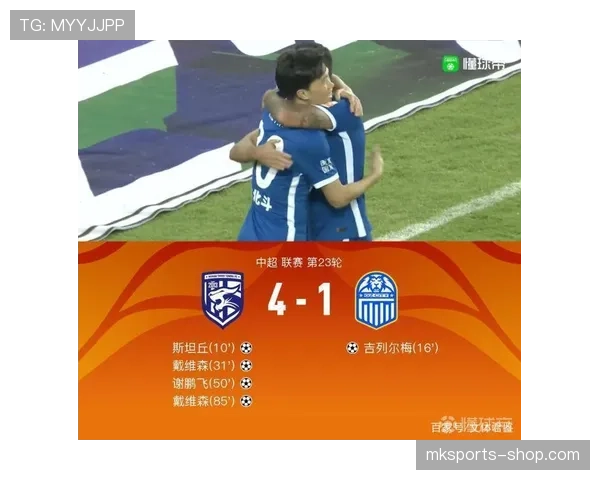Viewport: 600px width, 480px height.
Task: Click the 百家号 watermark at bottom right
Action: (x=472, y=426)
